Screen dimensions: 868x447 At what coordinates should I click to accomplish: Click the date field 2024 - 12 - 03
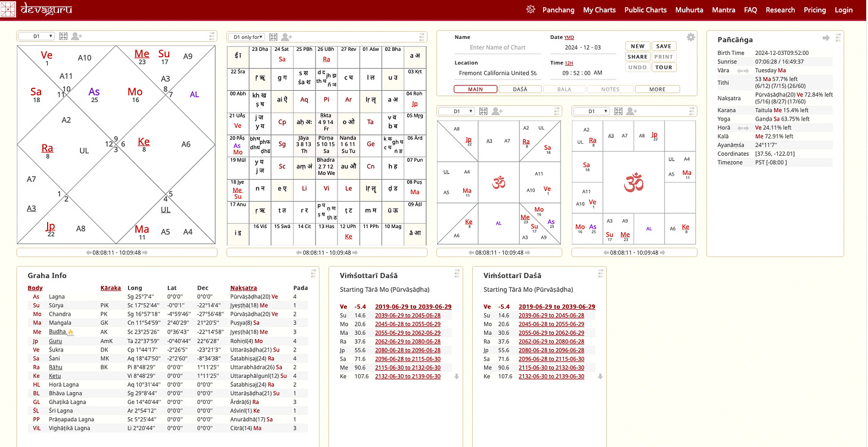[x=583, y=48]
